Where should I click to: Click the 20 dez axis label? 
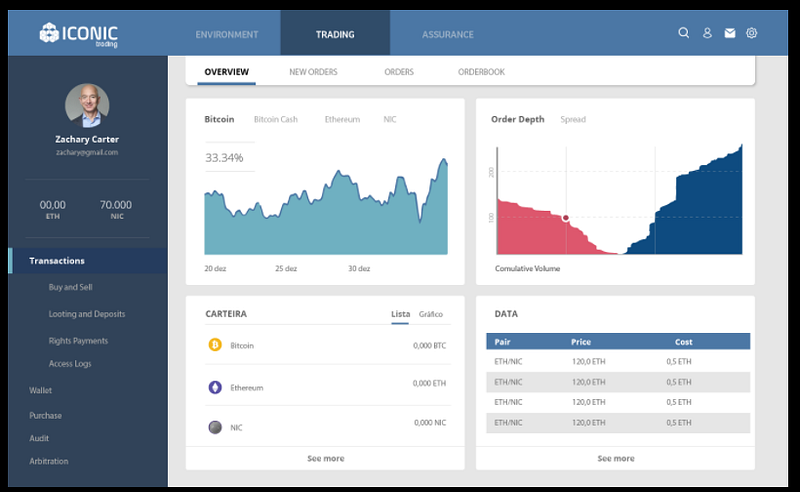click(x=215, y=268)
